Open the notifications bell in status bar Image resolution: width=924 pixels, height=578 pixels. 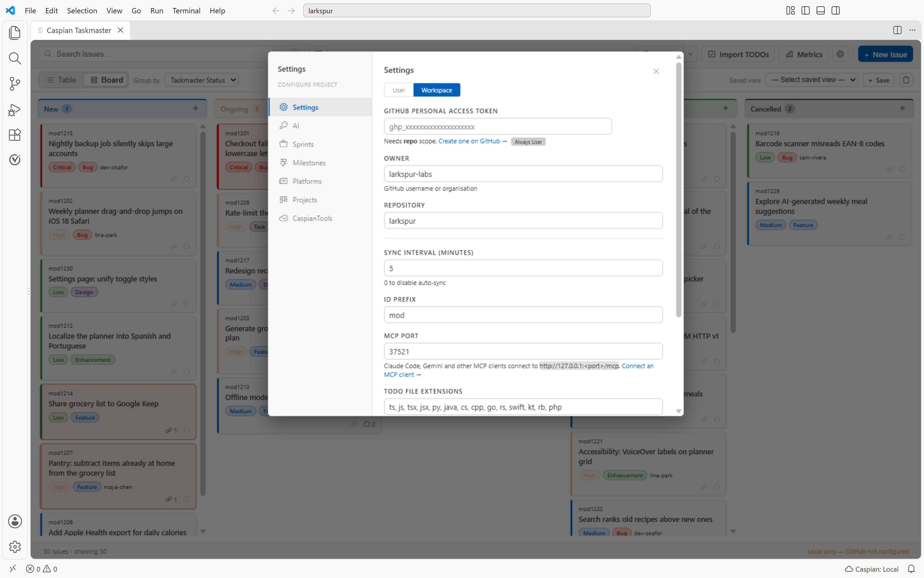pyautogui.click(x=911, y=569)
